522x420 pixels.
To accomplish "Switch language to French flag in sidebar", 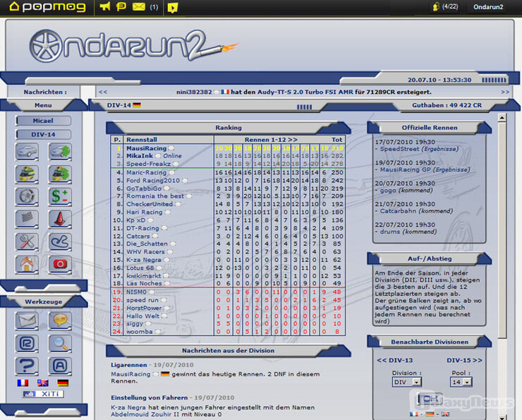I will pyautogui.click(x=23, y=383).
